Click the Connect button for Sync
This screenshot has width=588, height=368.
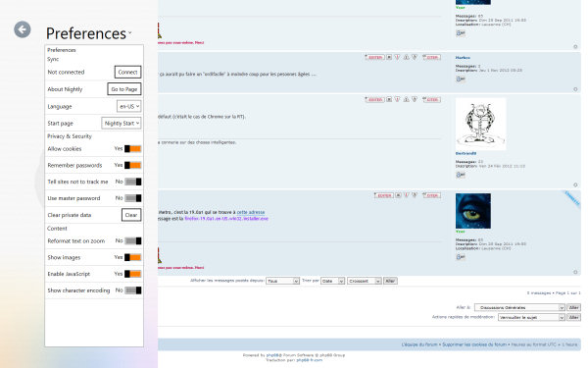pyautogui.click(x=127, y=72)
